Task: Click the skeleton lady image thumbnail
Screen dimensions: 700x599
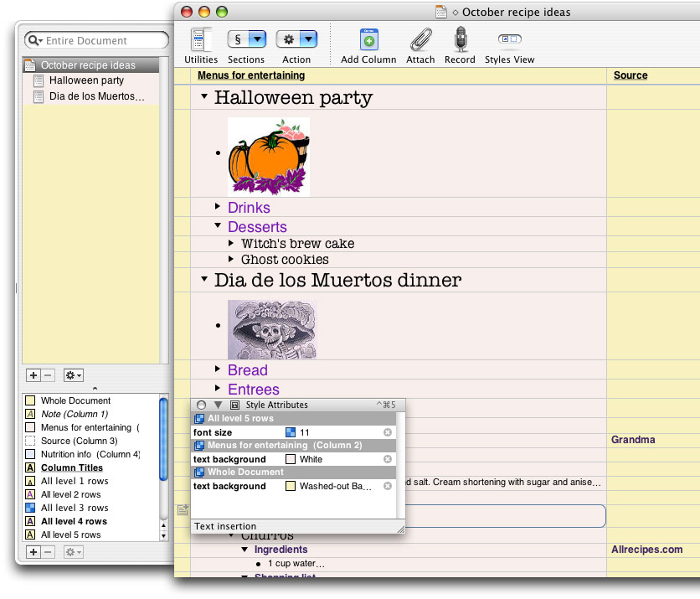Action: tap(272, 329)
